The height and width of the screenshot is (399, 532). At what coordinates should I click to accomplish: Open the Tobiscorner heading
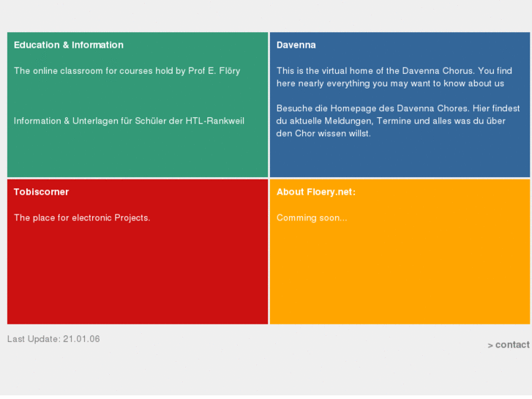coord(41,192)
